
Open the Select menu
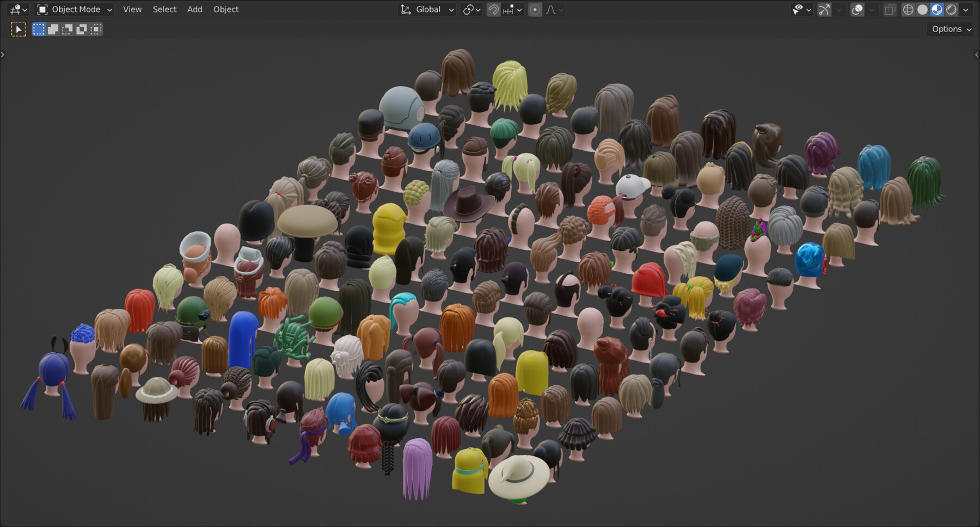pyautogui.click(x=164, y=9)
